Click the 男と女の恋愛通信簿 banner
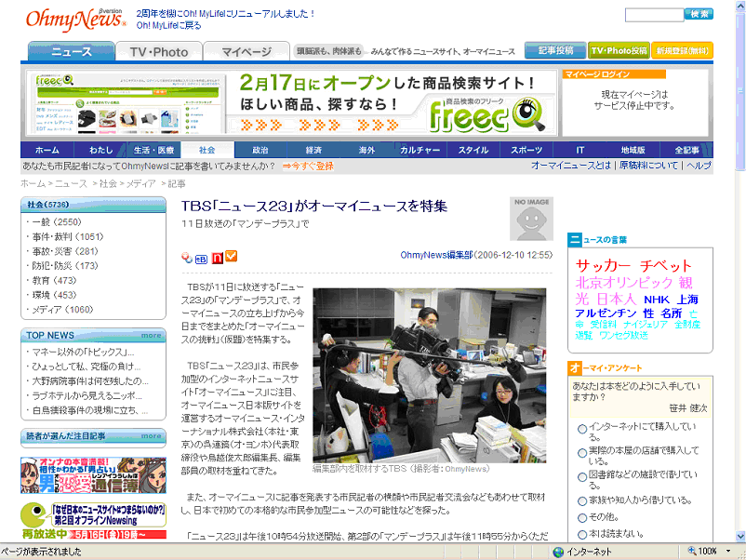This screenshot has height=560, width=746. (x=93, y=474)
